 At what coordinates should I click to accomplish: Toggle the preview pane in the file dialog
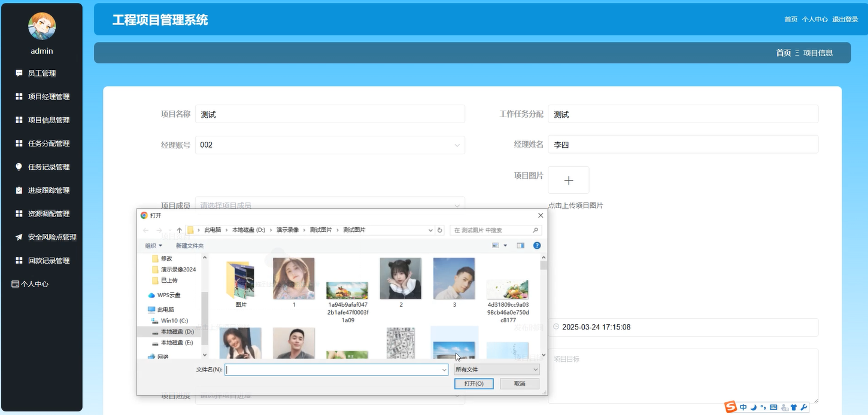click(520, 245)
